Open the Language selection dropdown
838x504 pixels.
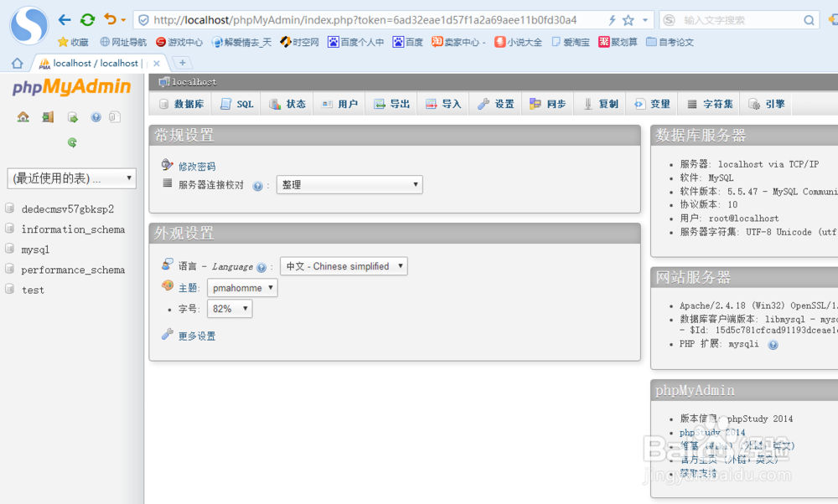pyautogui.click(x=344, y=266)
